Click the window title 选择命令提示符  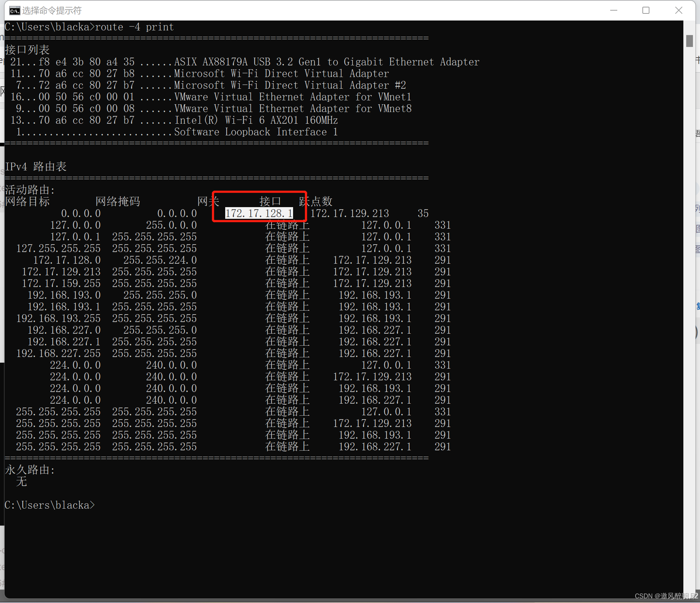pos(52,11)
